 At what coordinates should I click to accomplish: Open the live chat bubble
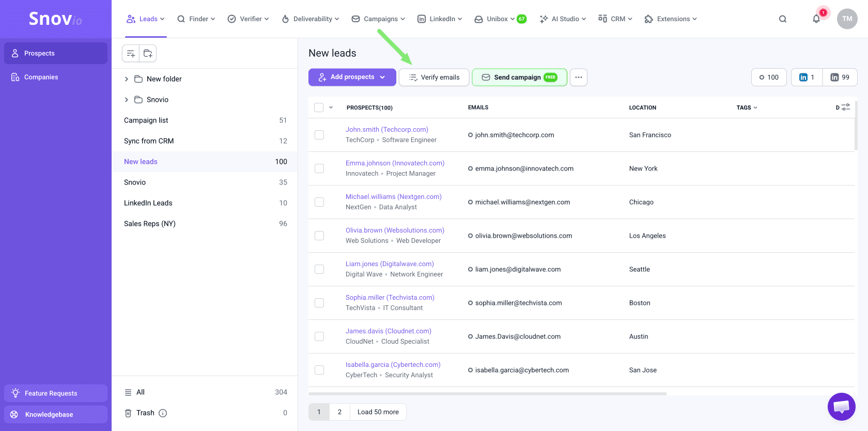[841, 407]
